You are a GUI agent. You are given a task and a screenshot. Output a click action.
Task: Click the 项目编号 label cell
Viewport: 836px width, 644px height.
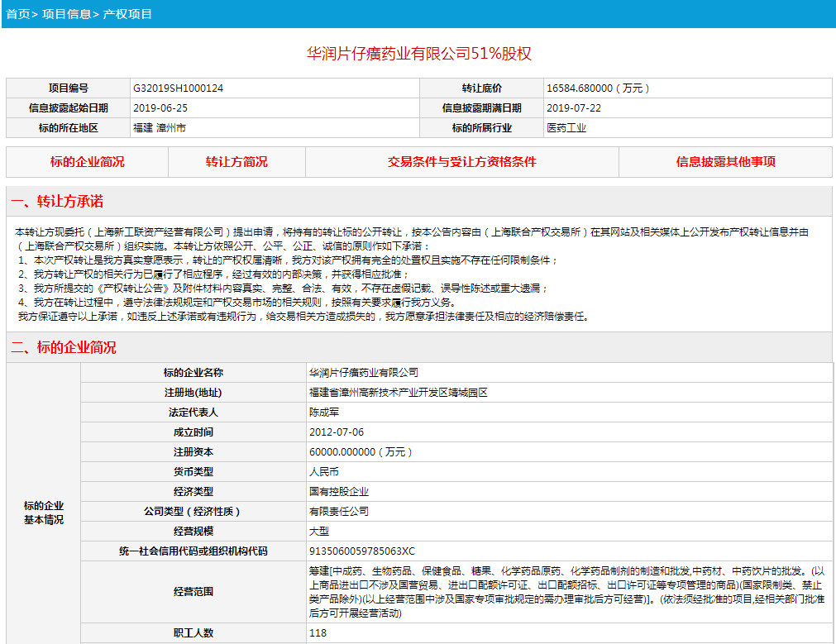coord(69,88)
